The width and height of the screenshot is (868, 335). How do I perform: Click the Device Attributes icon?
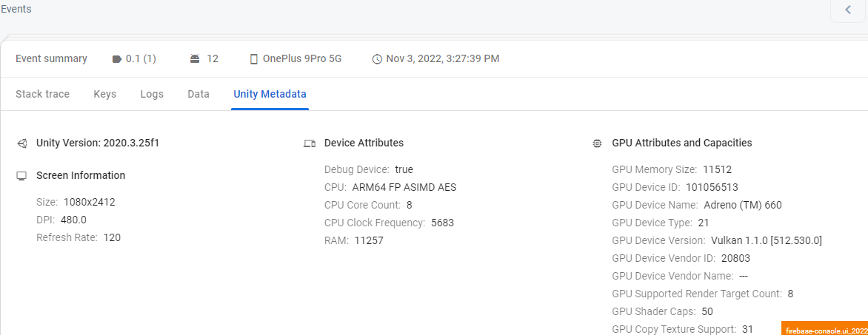310,143
